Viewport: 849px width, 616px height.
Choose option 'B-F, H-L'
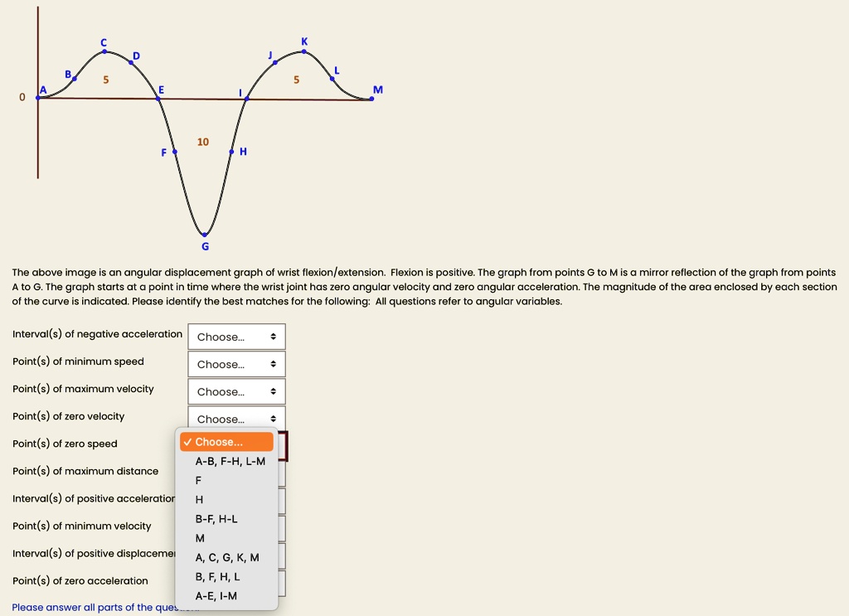pyautogui.click(x=226, y=518)
